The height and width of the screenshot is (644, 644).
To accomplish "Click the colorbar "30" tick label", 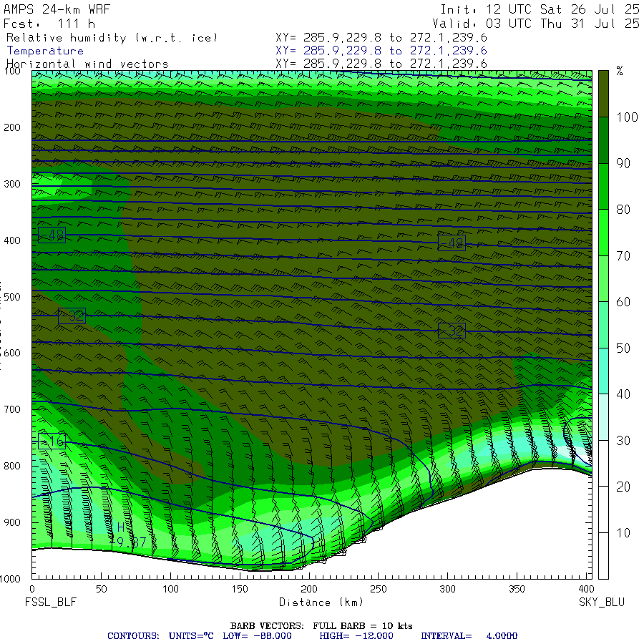I will pyautogui.click(x=623, y=441).
